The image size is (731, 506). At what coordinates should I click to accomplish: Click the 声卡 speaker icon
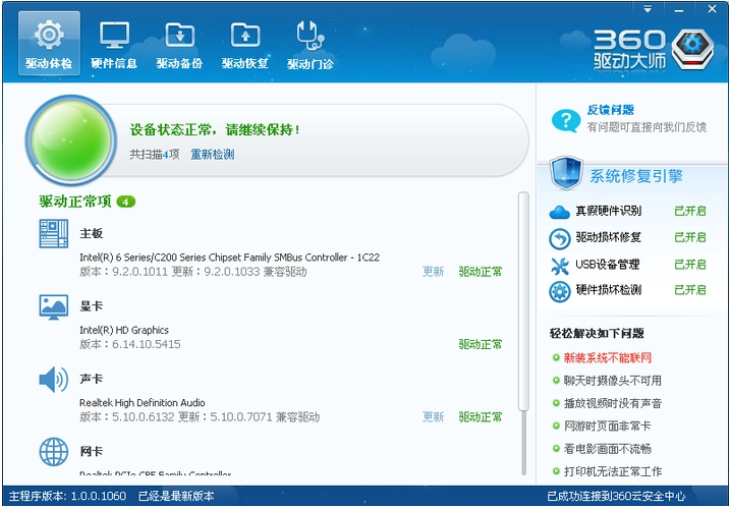click(54, 379)
